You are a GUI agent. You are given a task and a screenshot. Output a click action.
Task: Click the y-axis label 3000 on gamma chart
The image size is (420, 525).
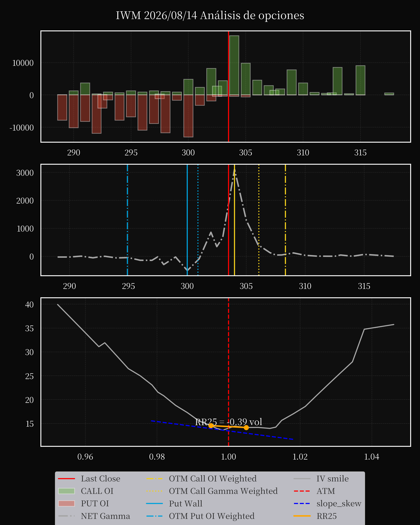(x=25, y=173)
